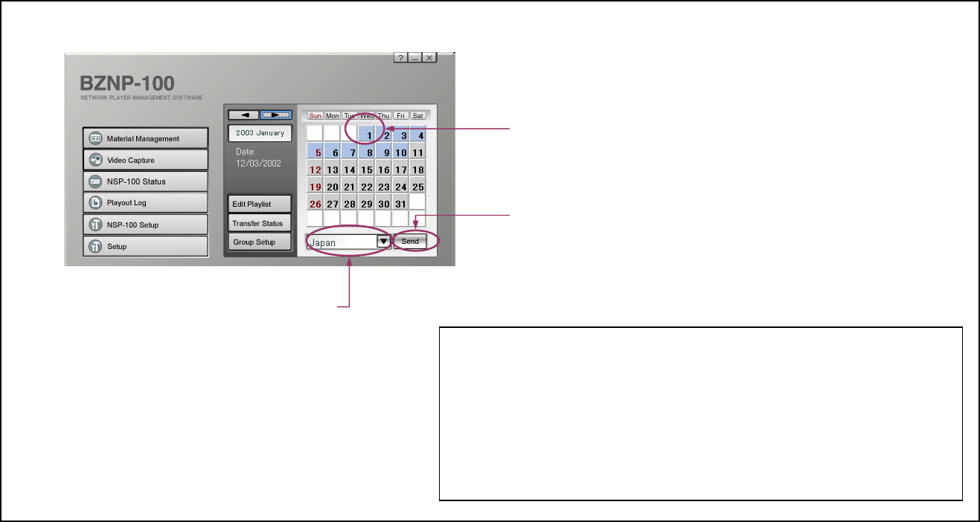Select January 10 on calendar
This screenshot has width=980, height=522.
tap(401, 150)
